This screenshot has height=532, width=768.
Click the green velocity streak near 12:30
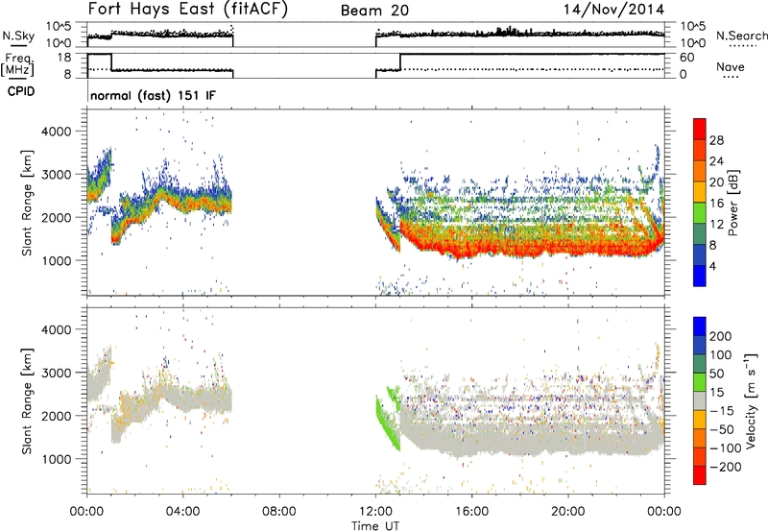pos(387,423)
